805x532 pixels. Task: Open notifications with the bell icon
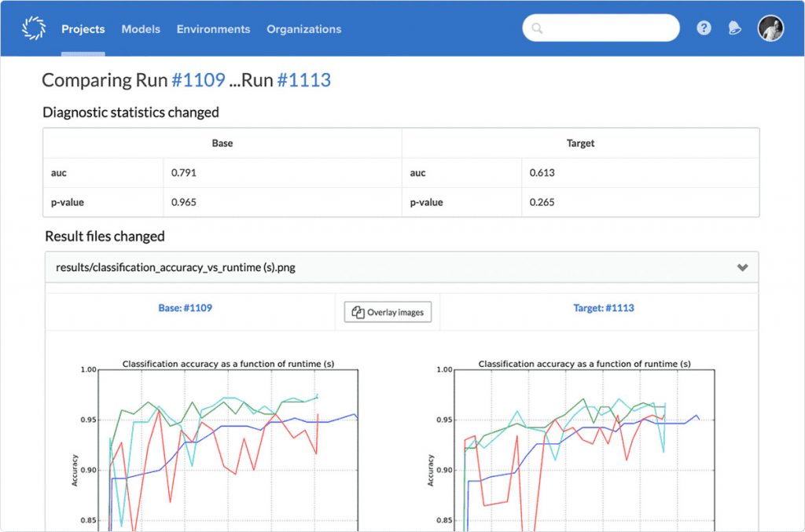coord(733,28)
